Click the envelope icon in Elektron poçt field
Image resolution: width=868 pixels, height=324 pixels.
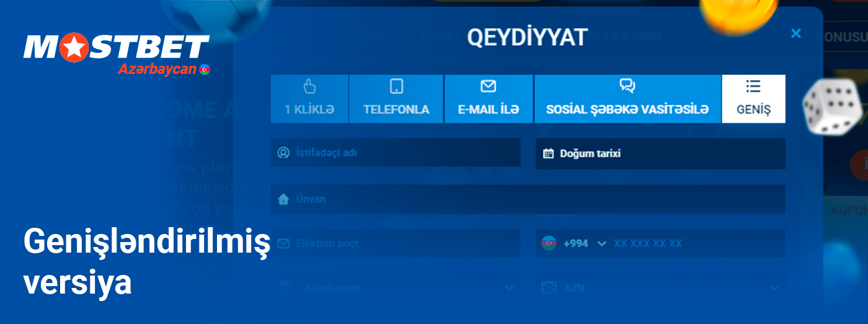click(283, 243)
